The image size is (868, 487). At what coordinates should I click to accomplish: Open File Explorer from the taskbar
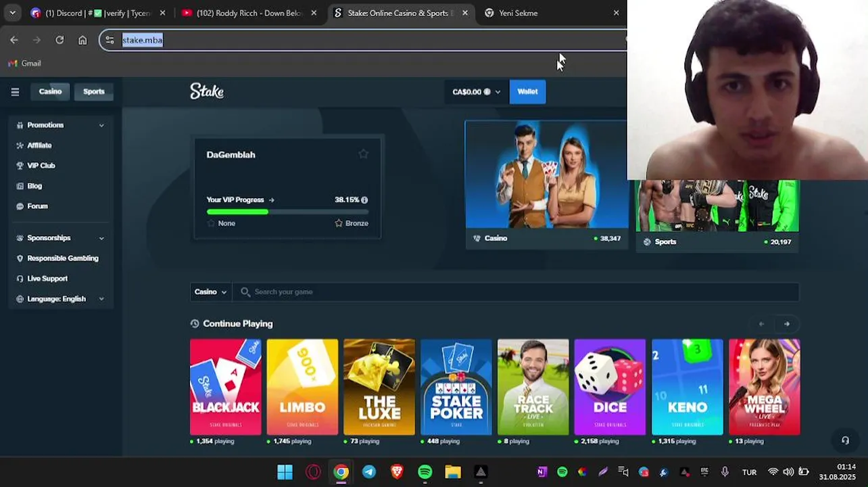click(x=453, y=472)
